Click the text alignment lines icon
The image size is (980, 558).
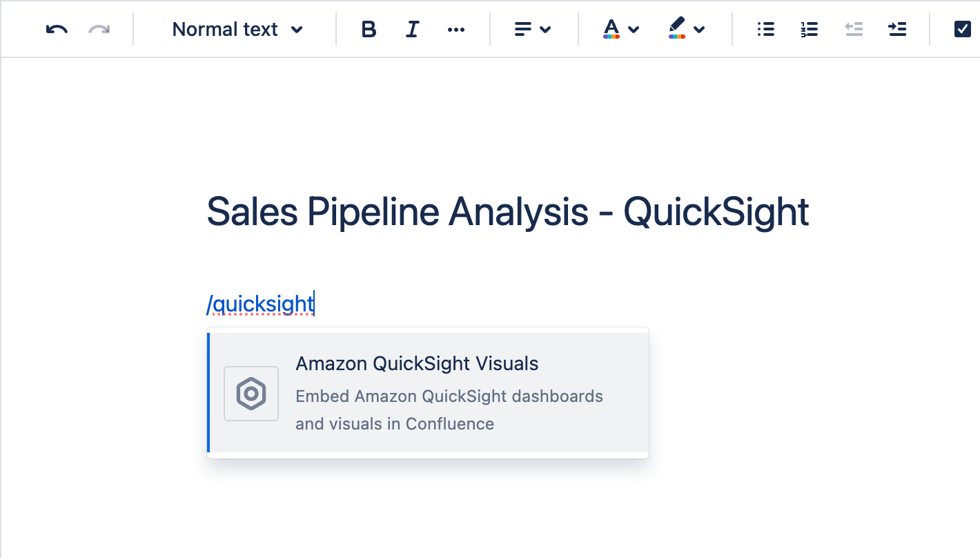[x=524, y=29]
